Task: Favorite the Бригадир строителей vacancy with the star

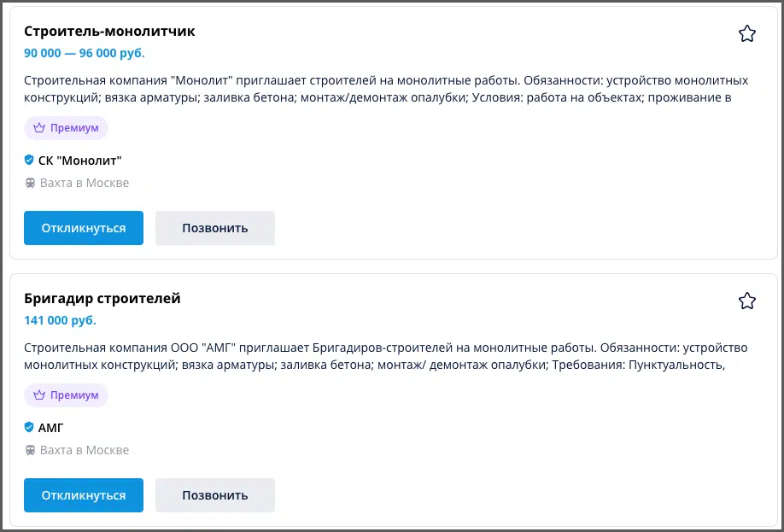Action: click(x=747, y=301)
